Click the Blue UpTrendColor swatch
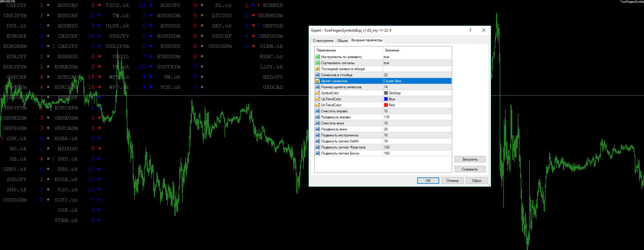 click(386, 99)
